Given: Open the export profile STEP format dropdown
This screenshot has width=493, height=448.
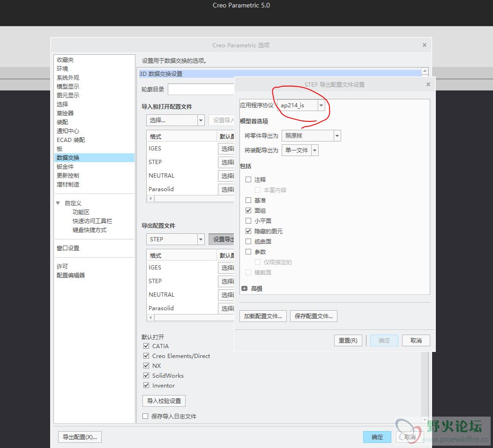Looking at the screenshot, I should click(x=201, y=239).
